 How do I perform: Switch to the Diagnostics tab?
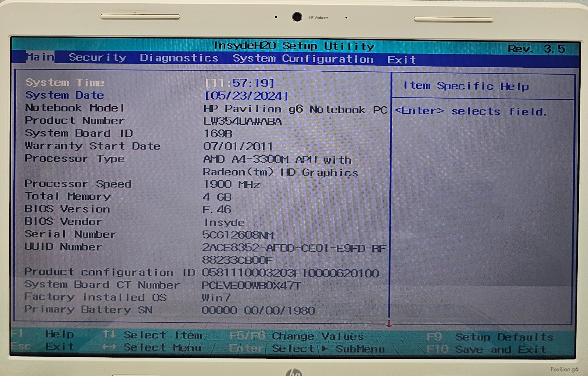click(x=179, y=58)
